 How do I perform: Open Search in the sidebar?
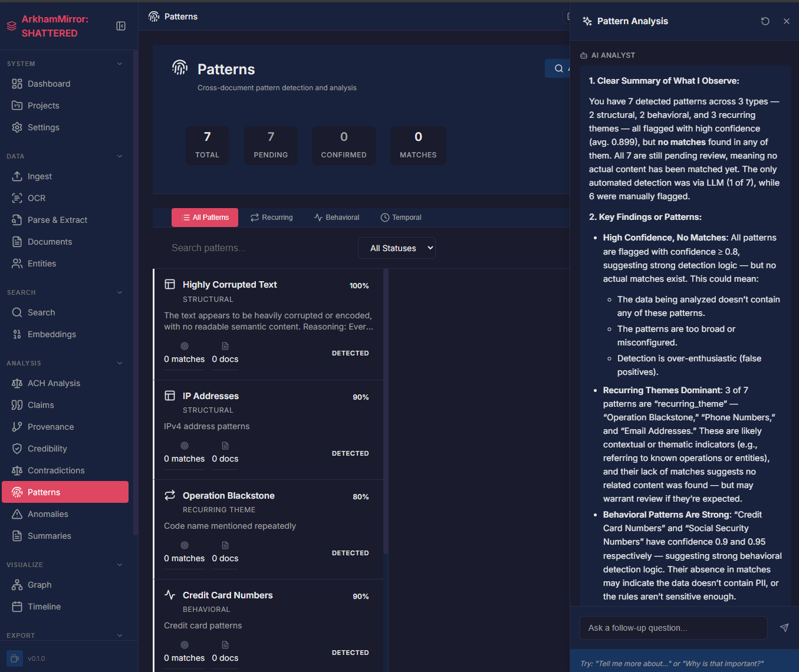65,312
